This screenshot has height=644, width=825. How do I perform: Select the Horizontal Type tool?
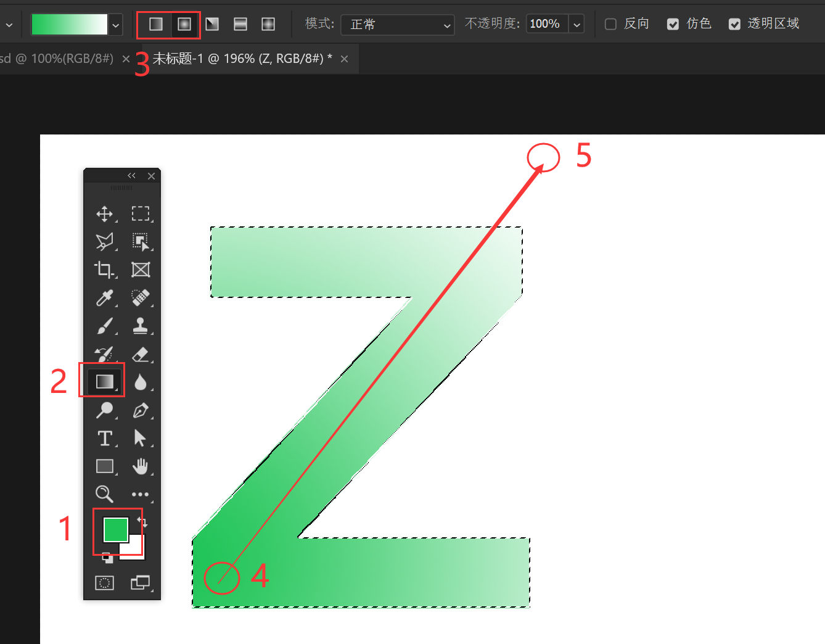point(105,439)
